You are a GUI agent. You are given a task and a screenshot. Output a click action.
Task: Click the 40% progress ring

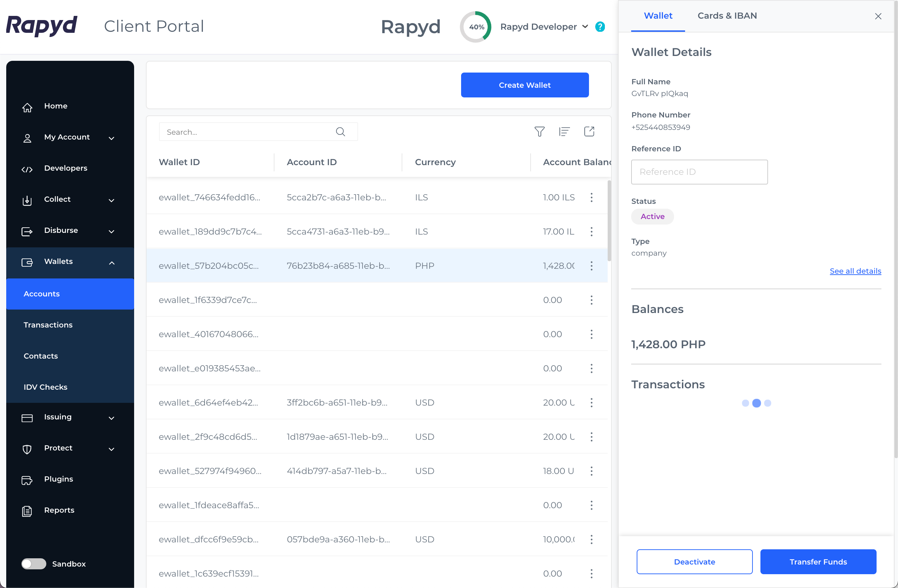(476, 27)
